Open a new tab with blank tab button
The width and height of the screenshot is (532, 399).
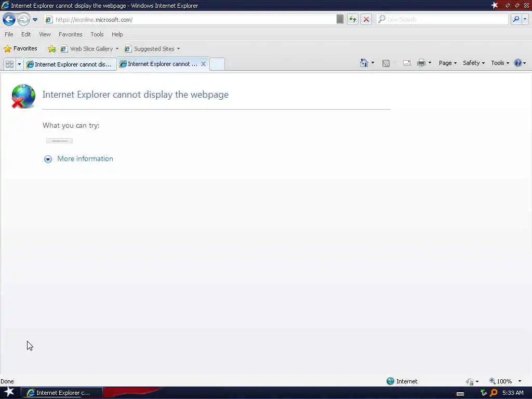tap(217, 64)
